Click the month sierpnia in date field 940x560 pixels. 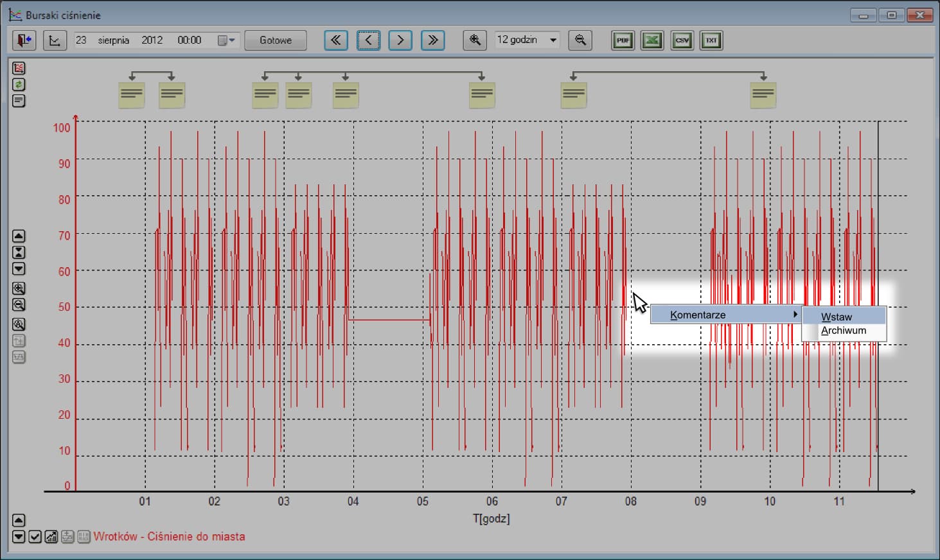point(114,40)
